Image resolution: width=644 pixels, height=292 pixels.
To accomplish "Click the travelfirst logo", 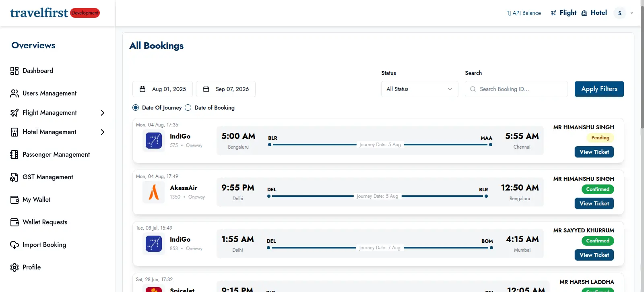I will click(39, 13).
